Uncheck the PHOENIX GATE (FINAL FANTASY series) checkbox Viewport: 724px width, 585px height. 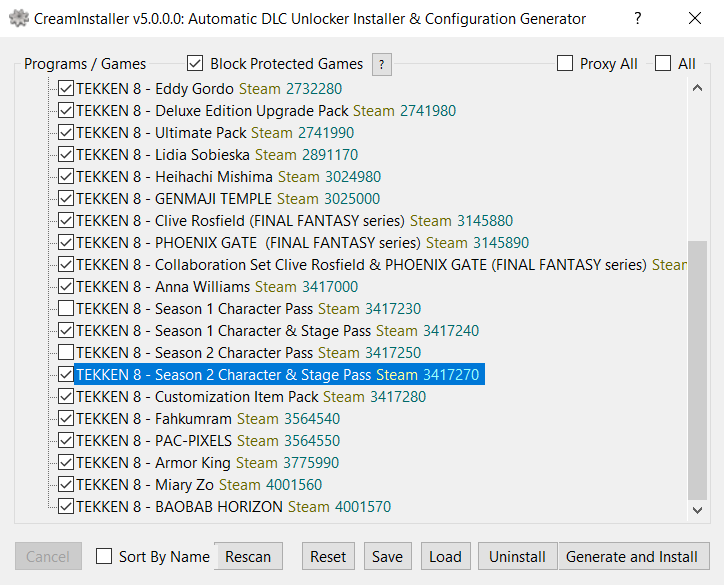66,243
